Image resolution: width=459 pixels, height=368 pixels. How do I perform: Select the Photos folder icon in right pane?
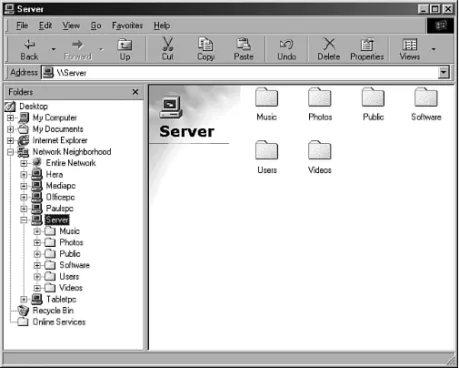[x=320, y=97]
